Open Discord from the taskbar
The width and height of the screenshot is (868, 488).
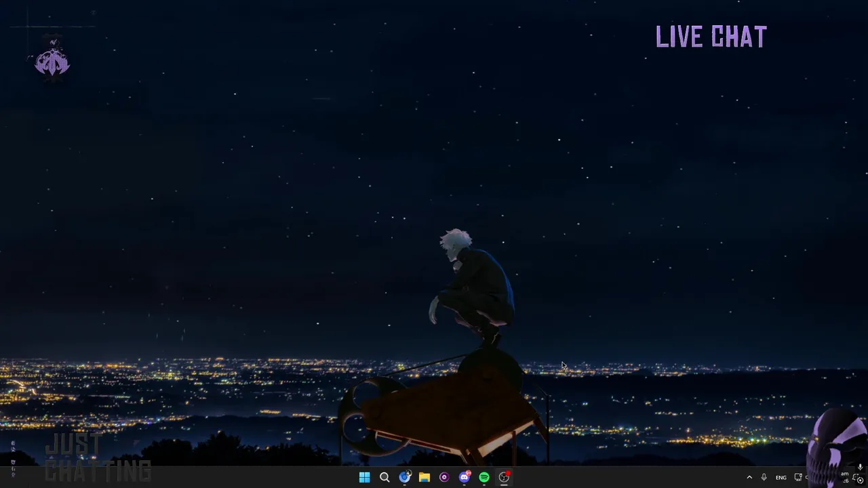point(465,477)
